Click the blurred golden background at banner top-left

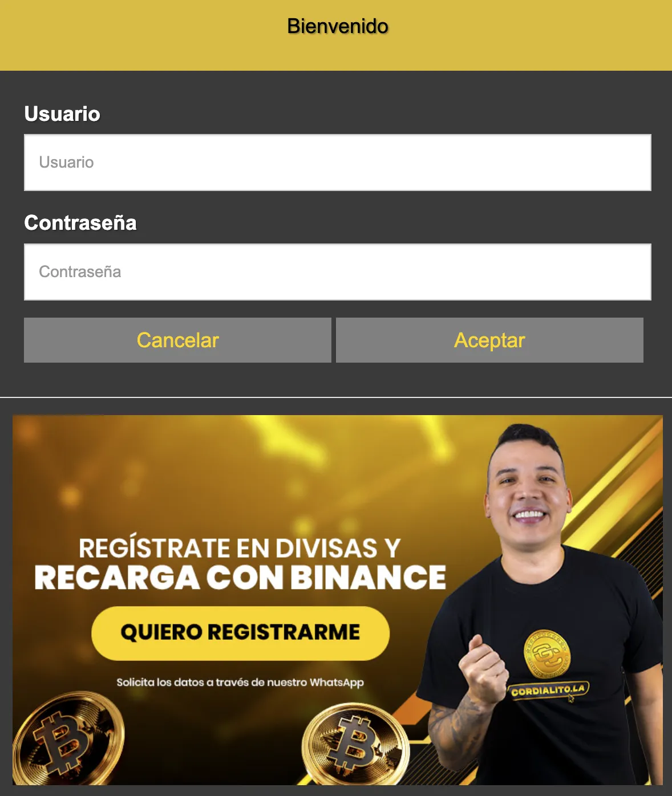[x=86, y=468]
